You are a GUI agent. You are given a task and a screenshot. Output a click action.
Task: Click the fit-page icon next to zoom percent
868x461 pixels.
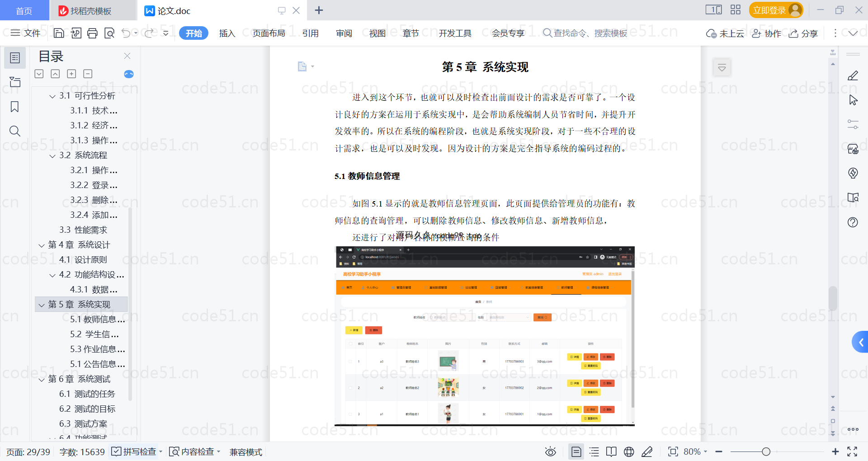(x=673, y=452)
